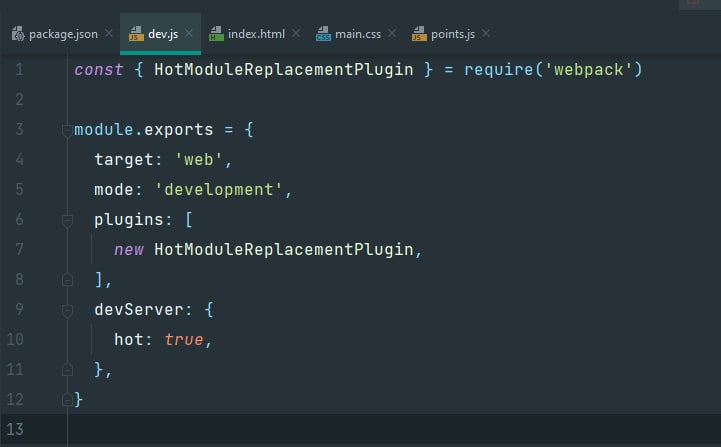This screenshot has height=447, width=721.
Task: Close the dev.js tab
Action: [189, 34]
